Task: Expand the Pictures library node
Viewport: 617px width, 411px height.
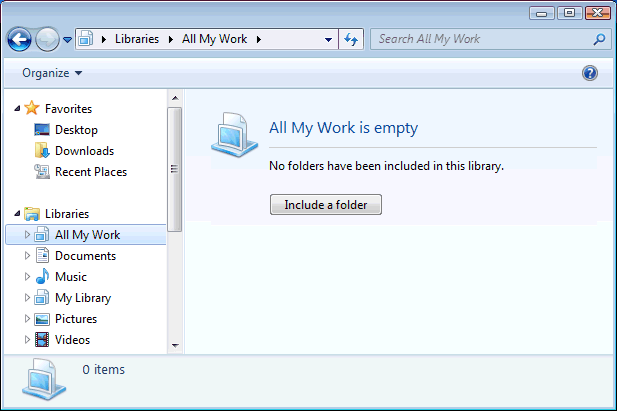Action: [27, 318]
